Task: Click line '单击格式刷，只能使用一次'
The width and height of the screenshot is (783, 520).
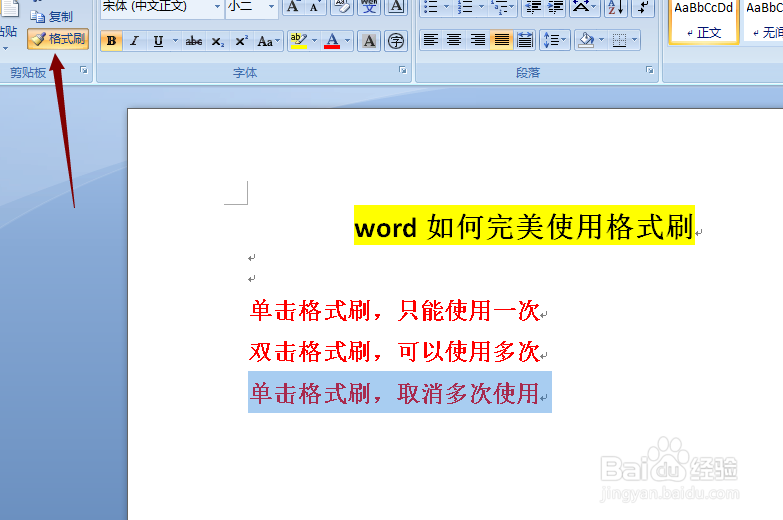Action: coord(395,310)
